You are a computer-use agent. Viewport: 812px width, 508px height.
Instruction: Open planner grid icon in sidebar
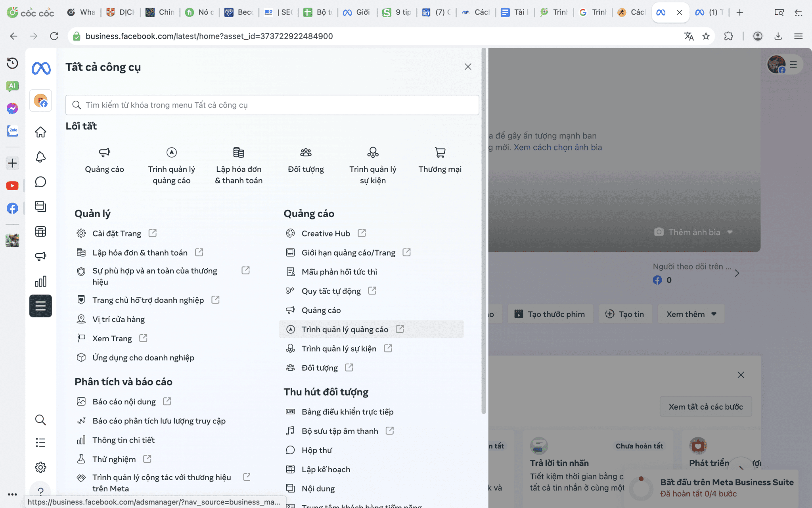click(x=40, y=231)
